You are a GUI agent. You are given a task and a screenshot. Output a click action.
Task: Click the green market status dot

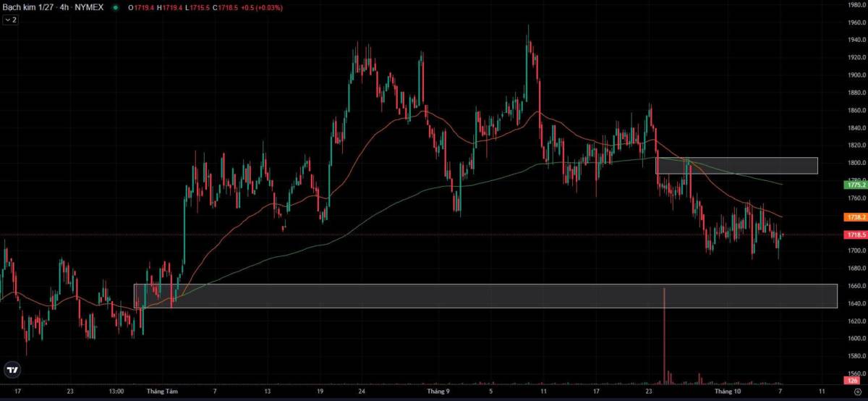[x=116, y=7]
